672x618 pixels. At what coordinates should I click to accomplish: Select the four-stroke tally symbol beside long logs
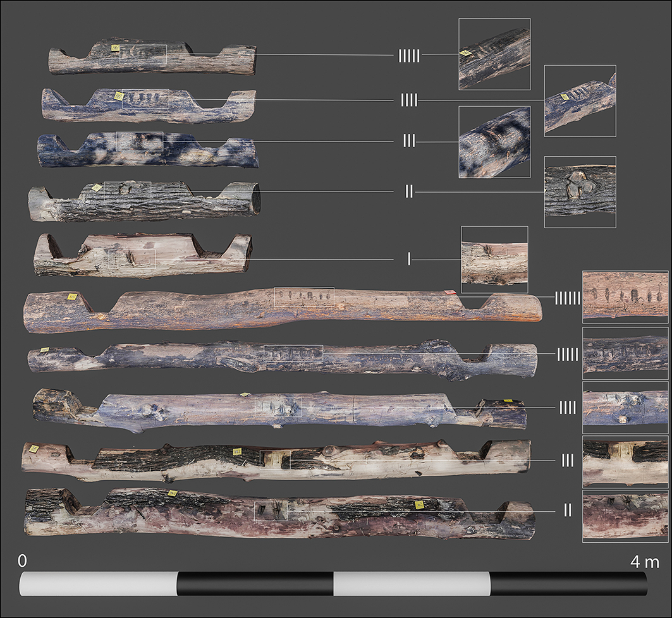[568, 408]
